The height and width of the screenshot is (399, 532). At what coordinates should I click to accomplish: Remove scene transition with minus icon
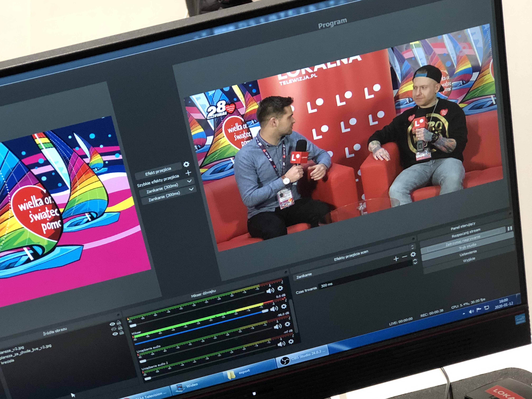405,257
